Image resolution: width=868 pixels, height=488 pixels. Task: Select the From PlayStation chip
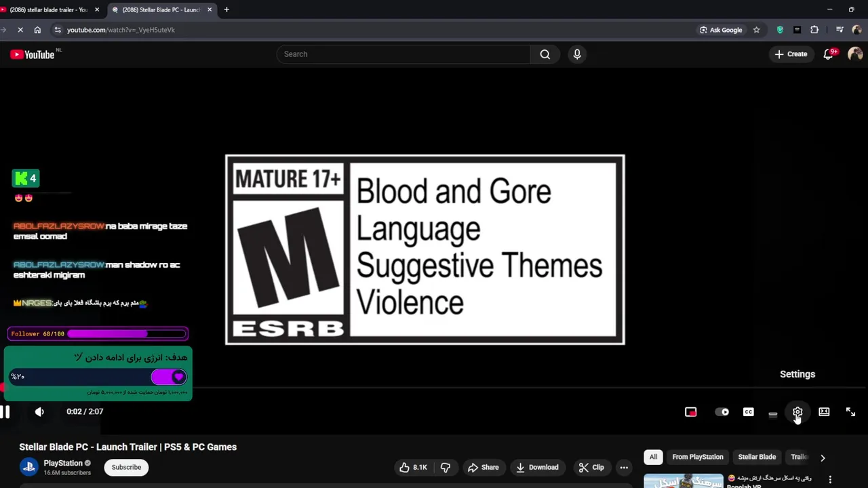point(698,457)
